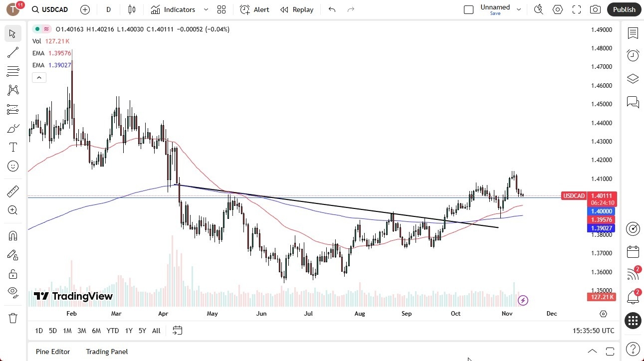Select the YTD date range
The width and height of the screenshot is (644, 361).
pos(113,331)
